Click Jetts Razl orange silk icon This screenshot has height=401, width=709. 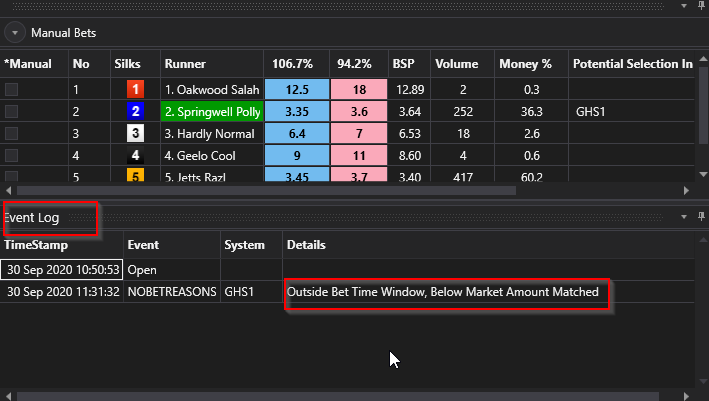[x=135, y=175]
